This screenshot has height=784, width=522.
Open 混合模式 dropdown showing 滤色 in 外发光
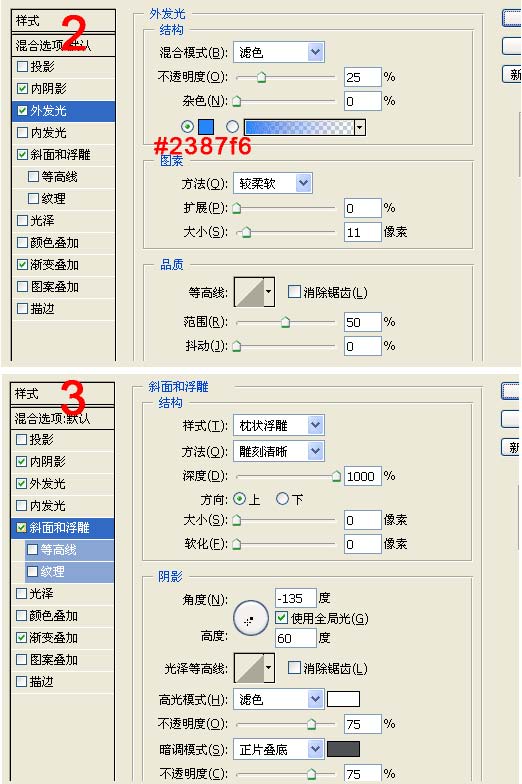[278, 52]
